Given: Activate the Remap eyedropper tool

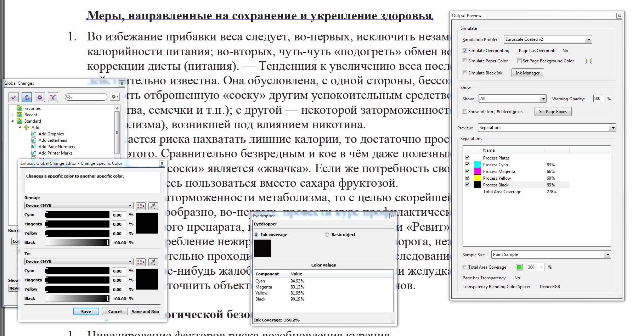Looking at the screenshot, I should 153,206.
